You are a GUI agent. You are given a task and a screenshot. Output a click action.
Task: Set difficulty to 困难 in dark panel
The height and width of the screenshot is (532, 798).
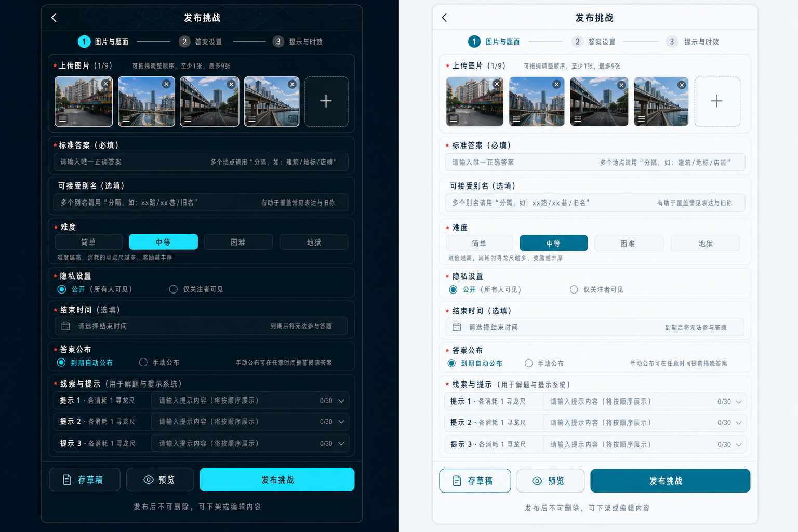[238, 242]
